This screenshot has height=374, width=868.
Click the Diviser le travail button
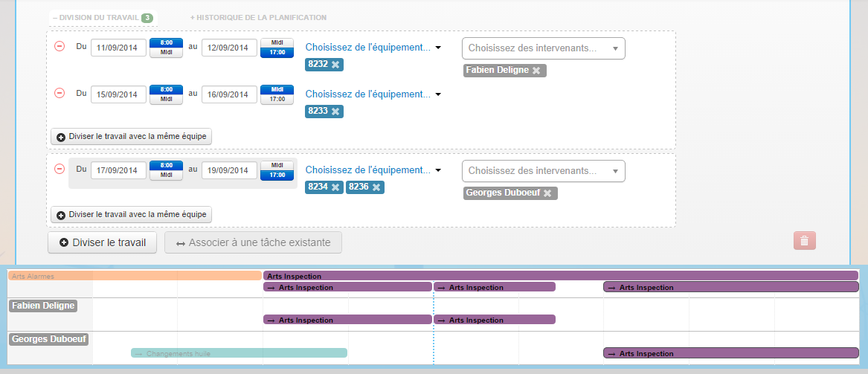click(102, 242)
